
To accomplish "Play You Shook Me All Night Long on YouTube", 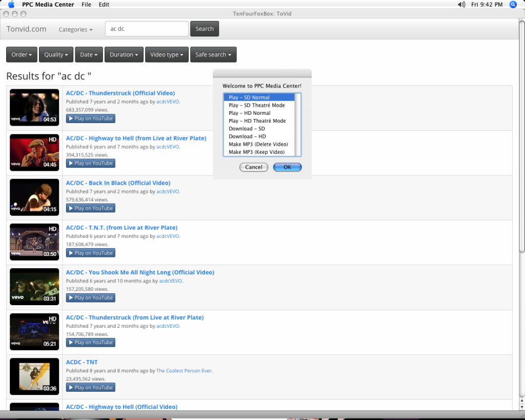I will tap(91, 298).
